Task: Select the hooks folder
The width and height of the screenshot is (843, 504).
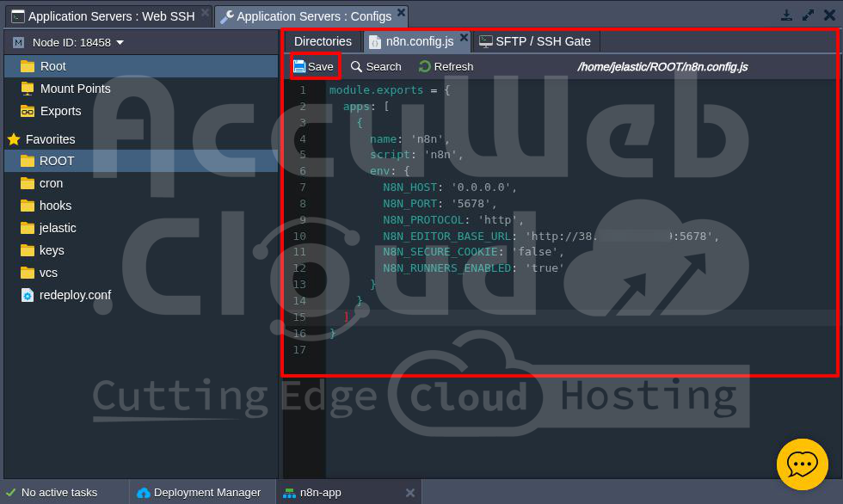Action: tap(55, 206)
